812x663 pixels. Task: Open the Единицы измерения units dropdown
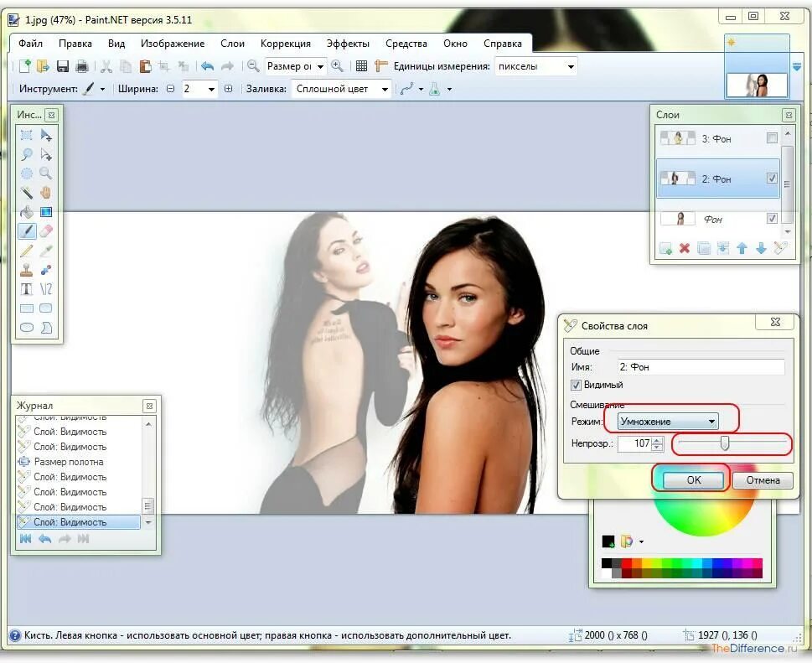[571, 66]
